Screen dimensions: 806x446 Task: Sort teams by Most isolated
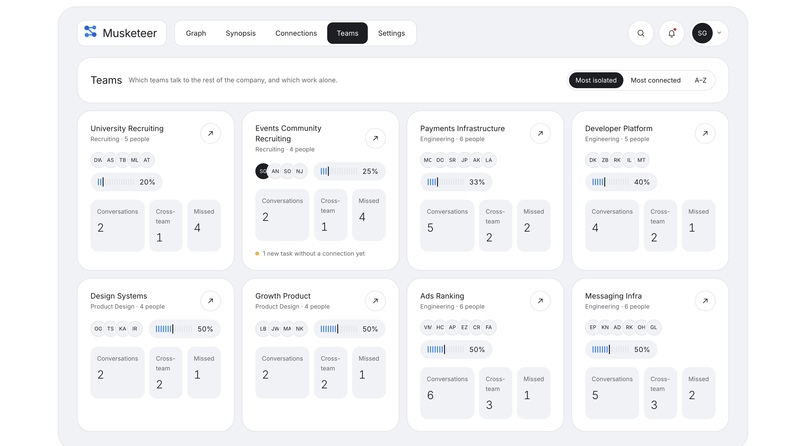[596, 80]
